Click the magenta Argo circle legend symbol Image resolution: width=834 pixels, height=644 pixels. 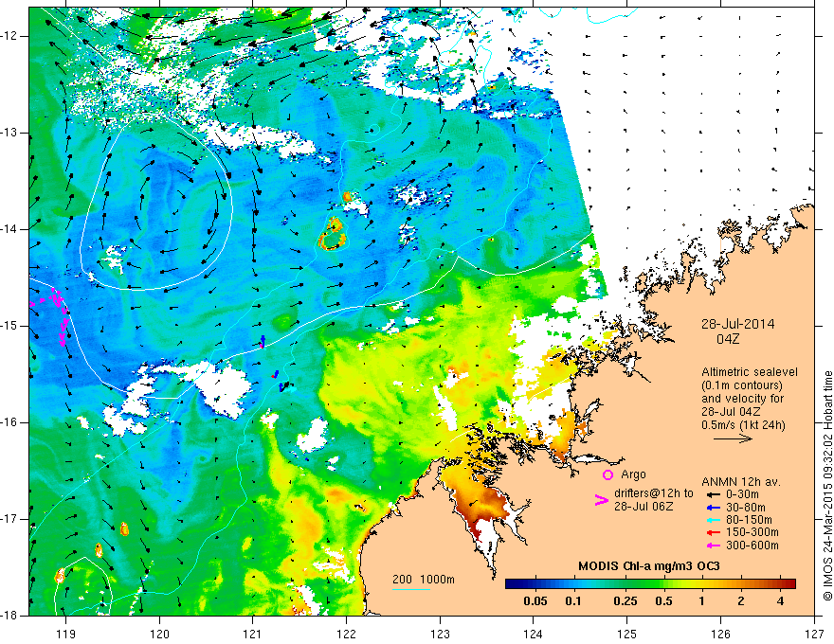[607, 474]
